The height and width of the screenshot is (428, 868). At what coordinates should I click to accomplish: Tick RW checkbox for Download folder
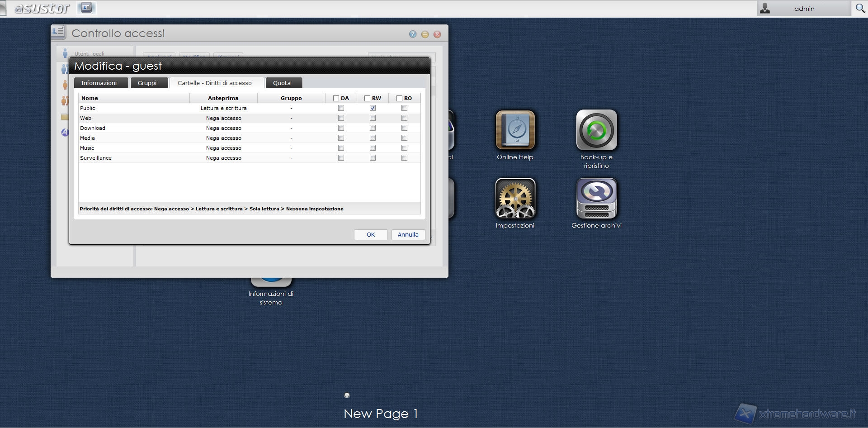373,128
